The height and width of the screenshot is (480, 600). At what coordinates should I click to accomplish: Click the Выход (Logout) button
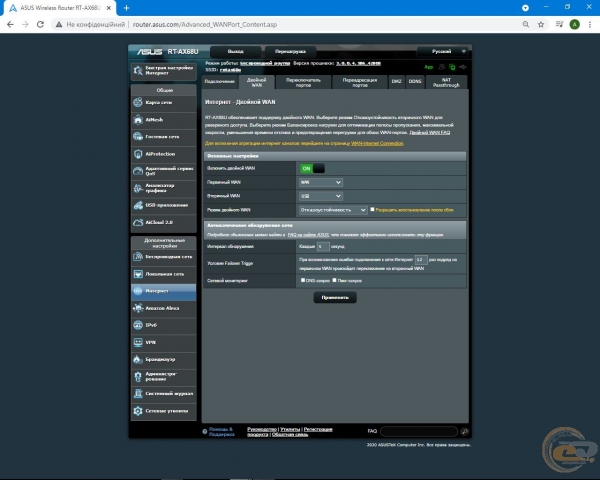(236, 51)
